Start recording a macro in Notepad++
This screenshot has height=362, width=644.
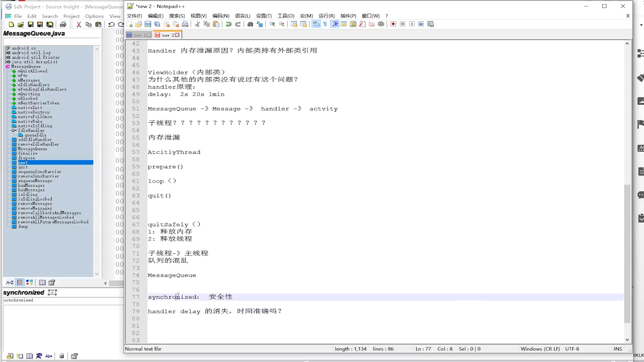point(393,24)
